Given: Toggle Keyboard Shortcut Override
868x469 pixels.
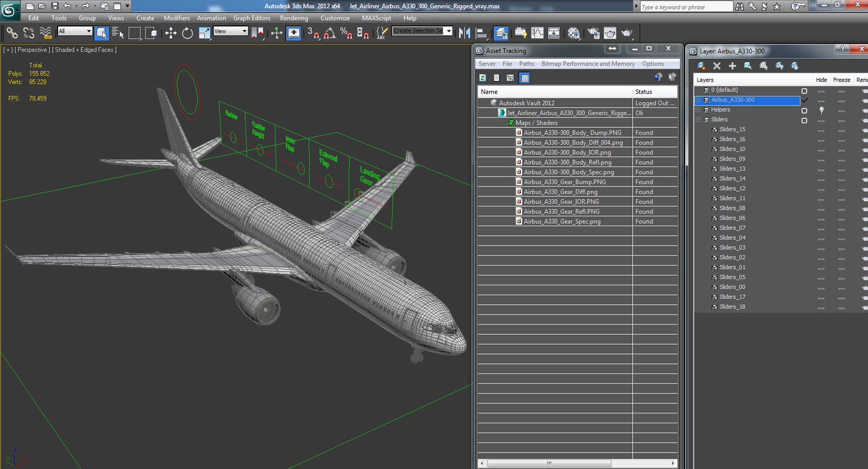Looking at the screenshot, I should [x=294, y=33].
